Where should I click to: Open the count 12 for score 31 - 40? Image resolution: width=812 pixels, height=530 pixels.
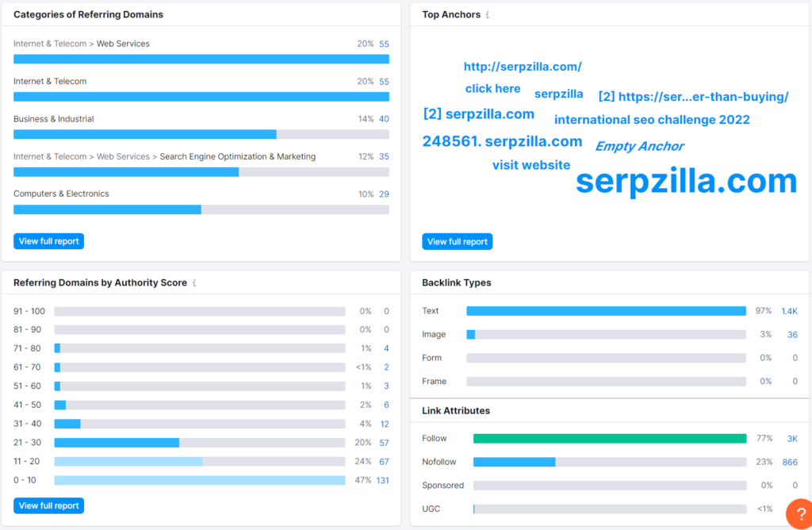tap(385, 424)
